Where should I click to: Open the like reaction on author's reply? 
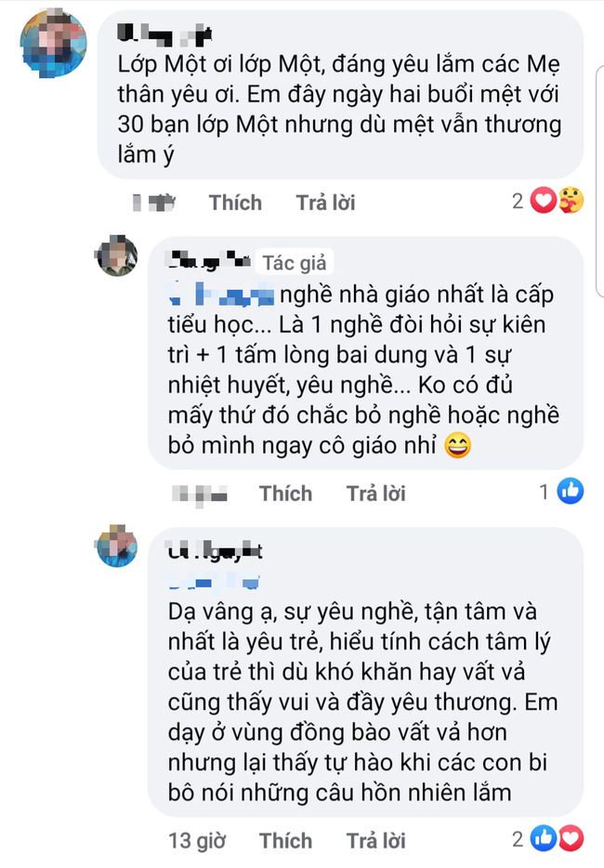pyautogui.click(x=571, y=491)
